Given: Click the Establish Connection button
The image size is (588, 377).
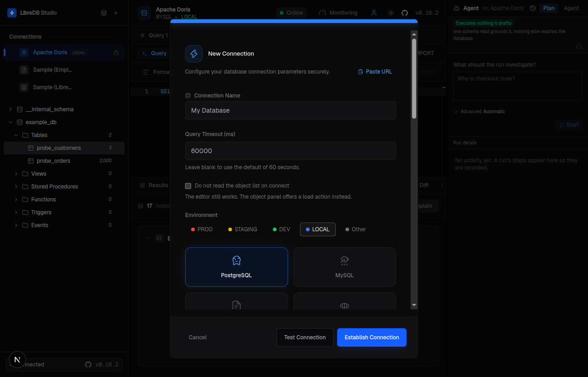Looking at the screenshot, I should tap(372, 337).
